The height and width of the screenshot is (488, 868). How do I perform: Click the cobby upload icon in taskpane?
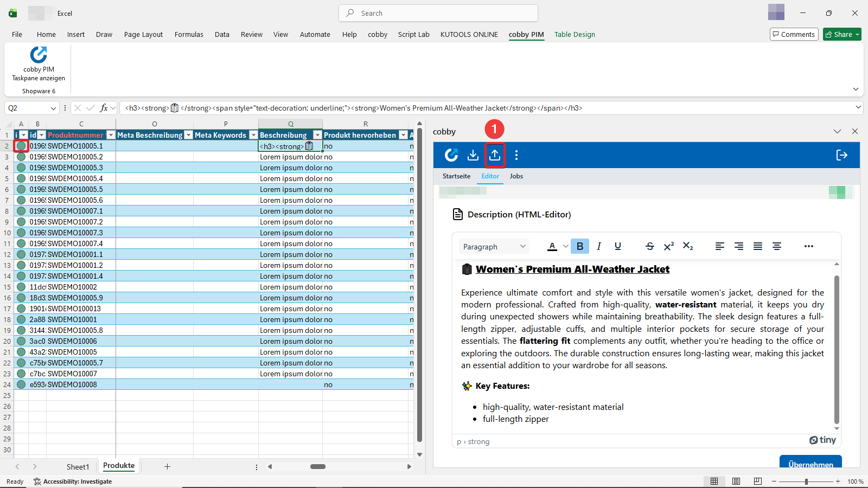495,155
